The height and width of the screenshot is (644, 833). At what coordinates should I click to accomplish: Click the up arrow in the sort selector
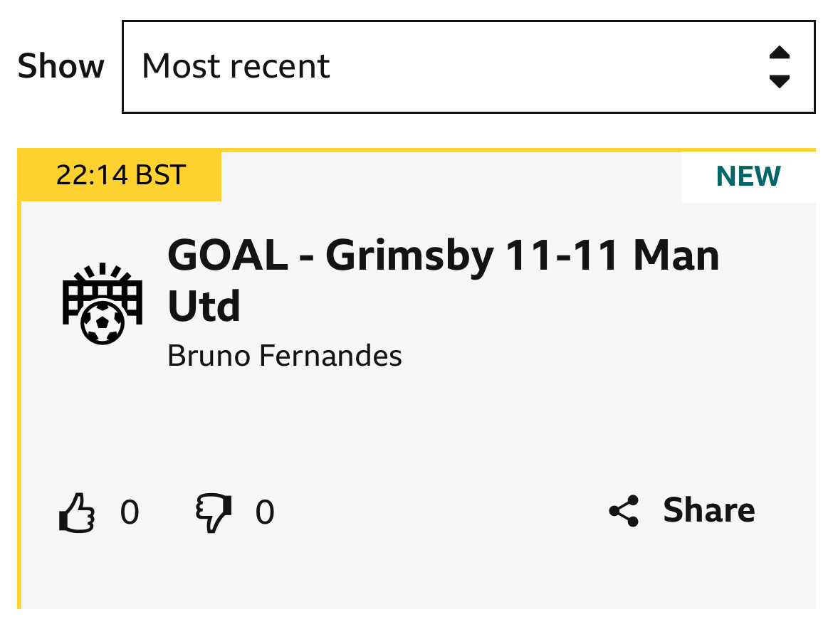point(780,52)
